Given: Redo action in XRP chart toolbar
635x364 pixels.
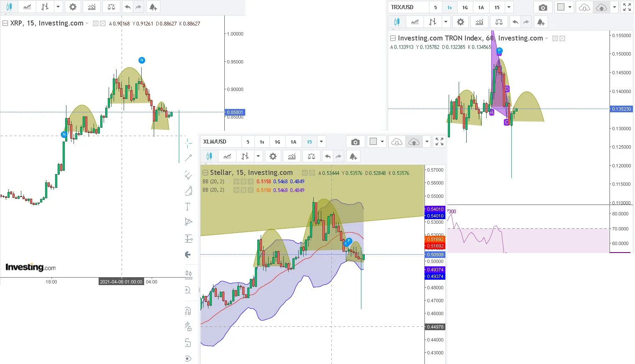Looking at the screenshot, I should [x=139, y=7].
